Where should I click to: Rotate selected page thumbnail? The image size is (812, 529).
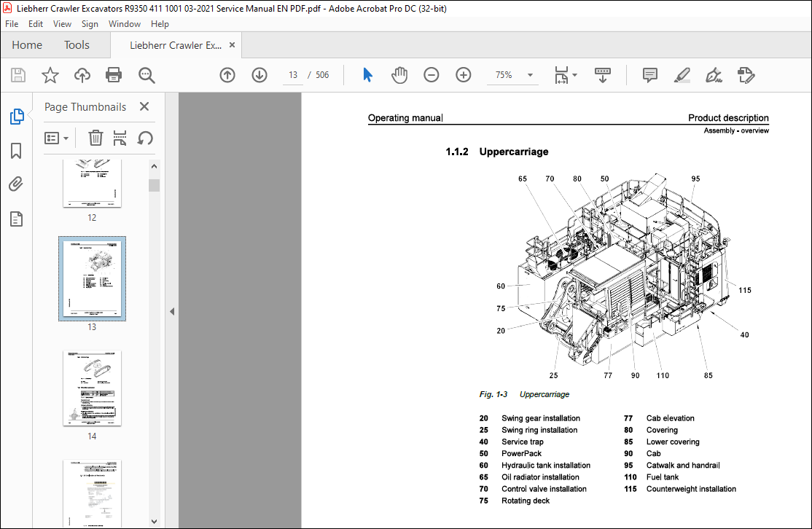tap(145, 138)
